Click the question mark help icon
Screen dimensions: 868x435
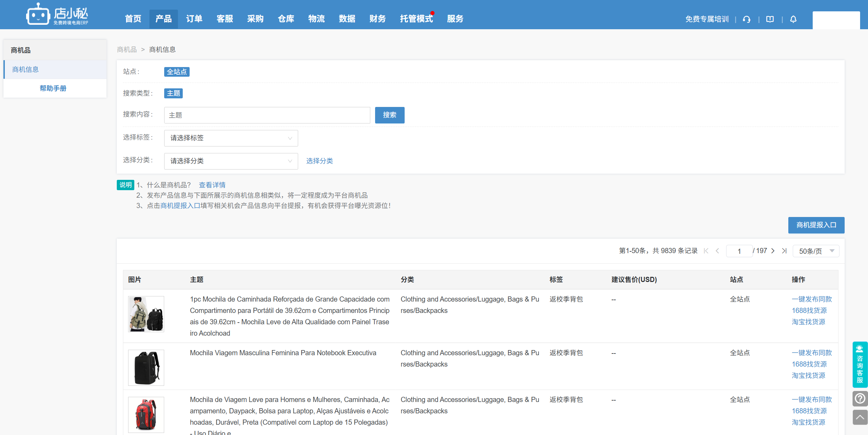[860, 399]
